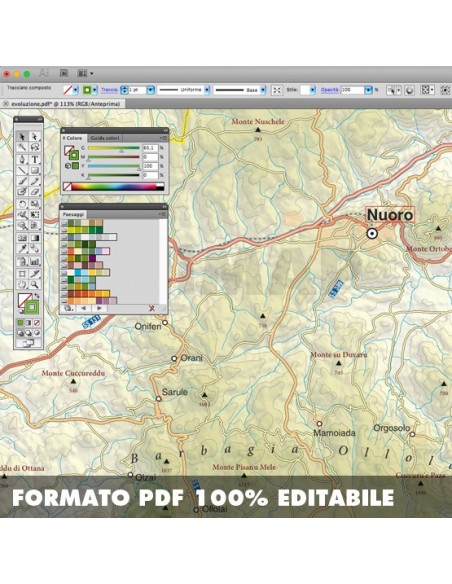Apply None mode in toolbox
The width and height of the screenshot is (452, 584).
(x=37, y=323)
